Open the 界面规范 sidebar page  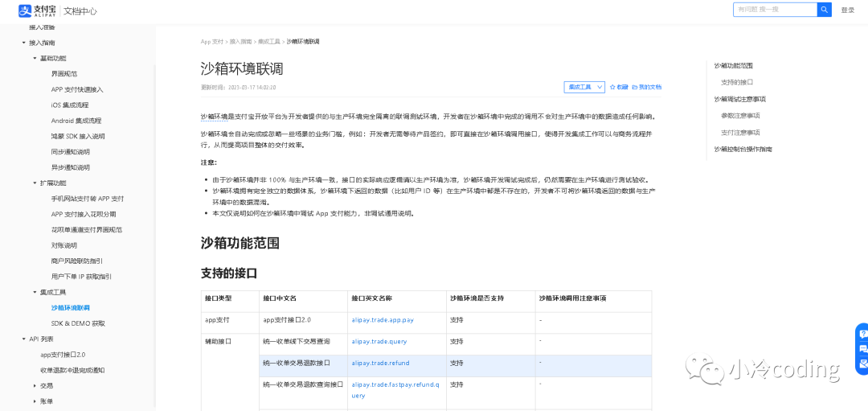point(64,74)
